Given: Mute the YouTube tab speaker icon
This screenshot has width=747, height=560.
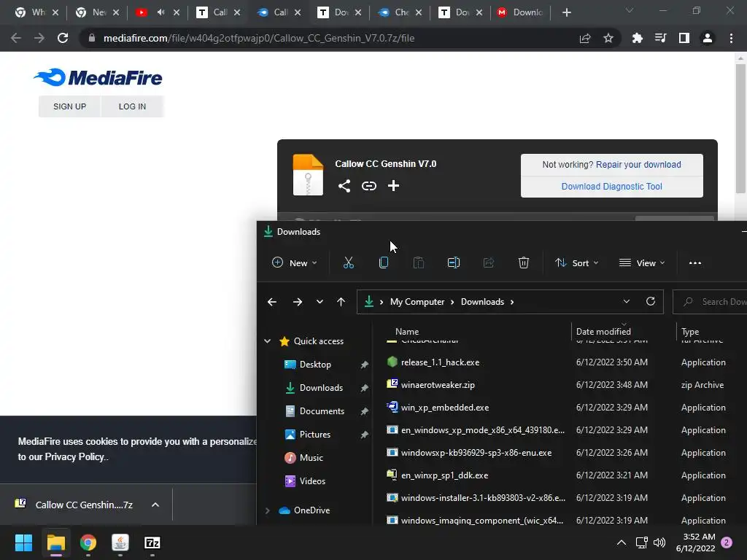Looking at the screenshot, I should (x=161, y=12).
